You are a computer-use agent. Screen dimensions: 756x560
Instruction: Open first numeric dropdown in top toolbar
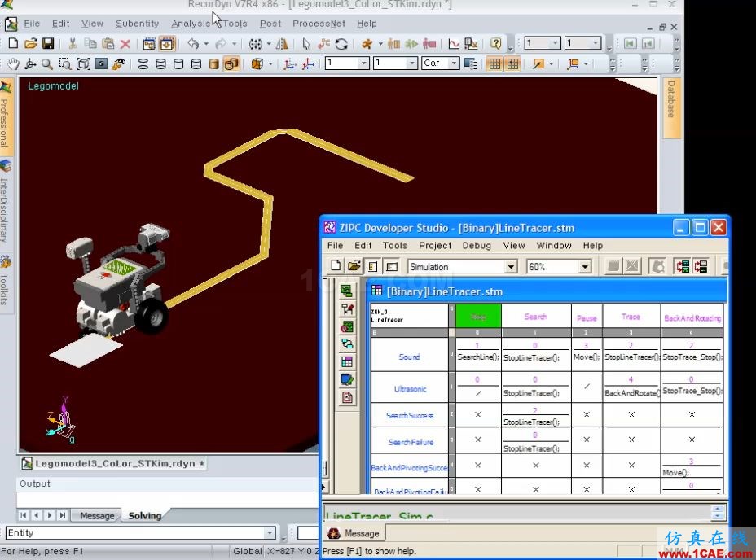coord(555,43)
